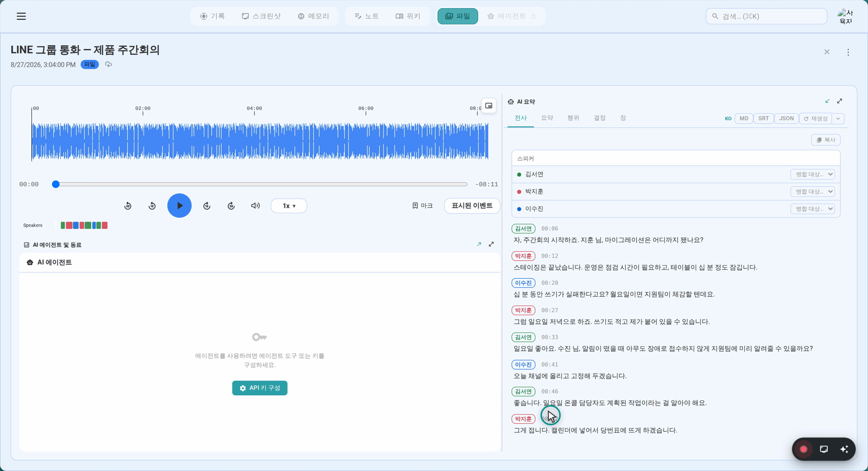Rewind 30 seconds
Viewport: 868px width, 471px height.
[x=128, y=206]
